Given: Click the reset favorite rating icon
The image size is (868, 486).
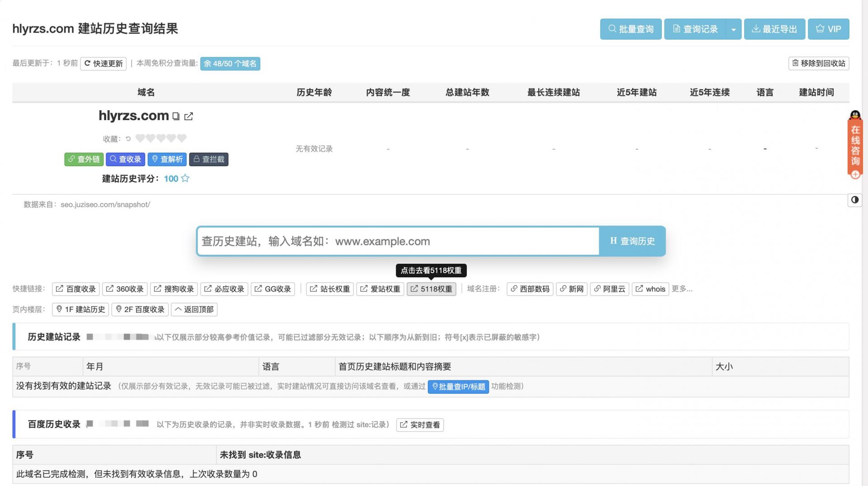Looking at the screenshot, I should tap(128, 139).
